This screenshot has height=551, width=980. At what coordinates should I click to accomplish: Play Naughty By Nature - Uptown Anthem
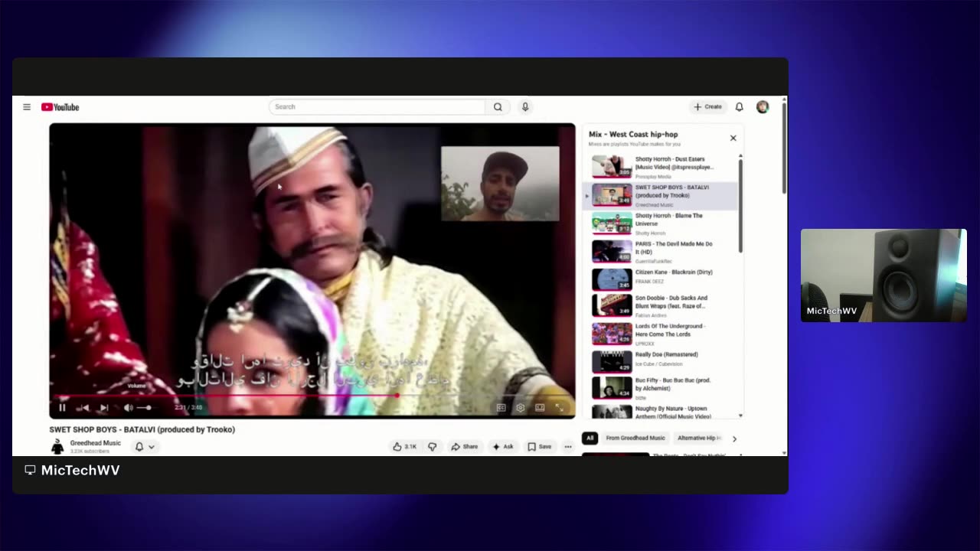[x=660, y=412]
